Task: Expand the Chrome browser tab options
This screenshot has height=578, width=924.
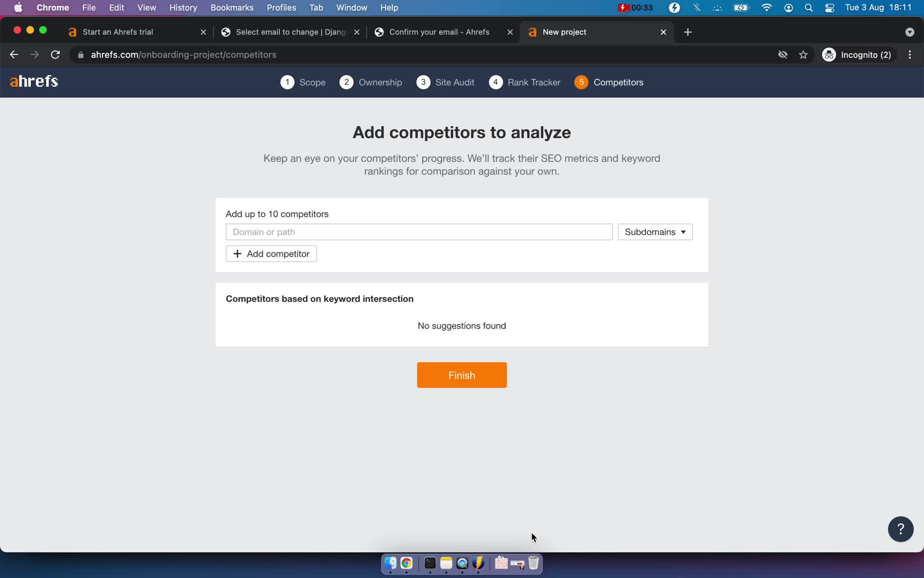Action: coord(910,32)
